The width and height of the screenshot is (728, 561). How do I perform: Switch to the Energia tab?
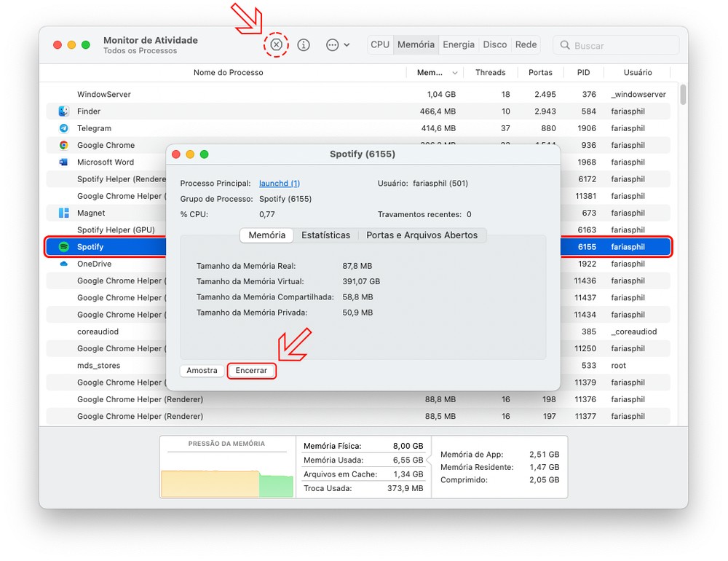pyautogui.click(x=459, y=44)
